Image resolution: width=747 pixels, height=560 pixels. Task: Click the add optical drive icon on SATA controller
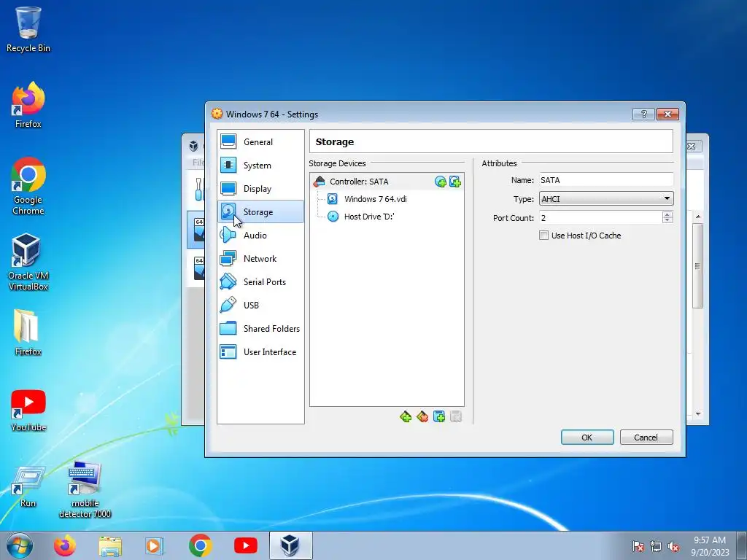[440, 182]
